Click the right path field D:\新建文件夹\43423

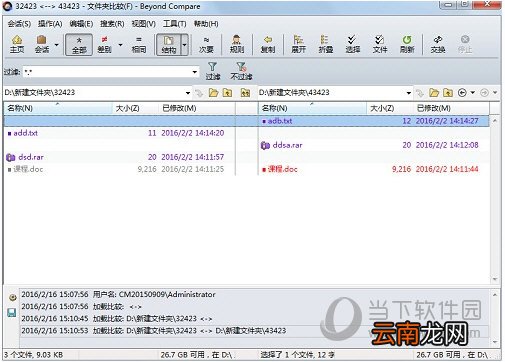(x=331, y=93)
